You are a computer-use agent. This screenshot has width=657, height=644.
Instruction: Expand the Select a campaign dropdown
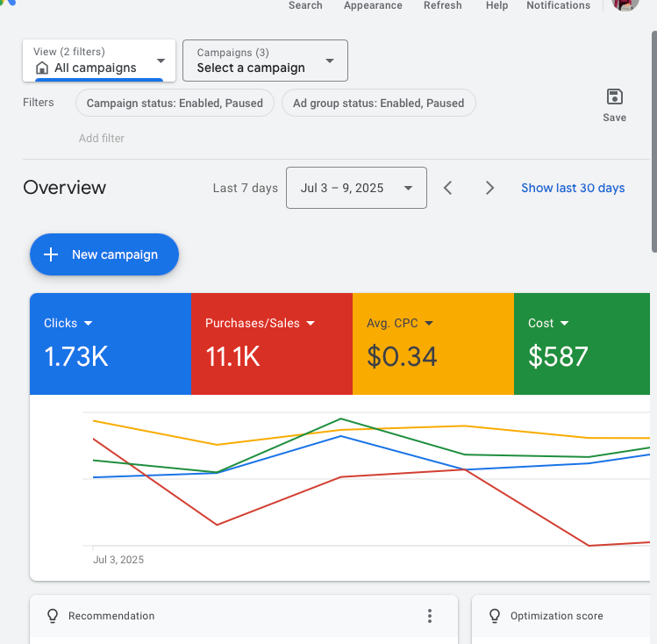pos(330,61)
